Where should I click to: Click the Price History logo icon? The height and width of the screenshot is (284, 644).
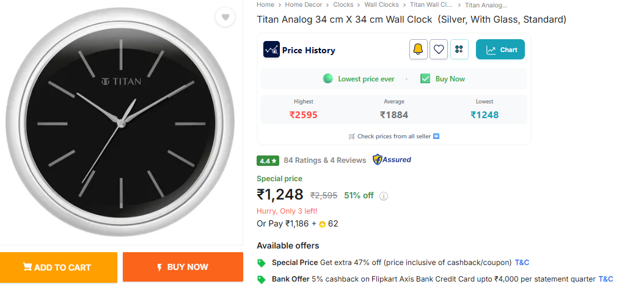pyautogui.click(x=271, y=50)
